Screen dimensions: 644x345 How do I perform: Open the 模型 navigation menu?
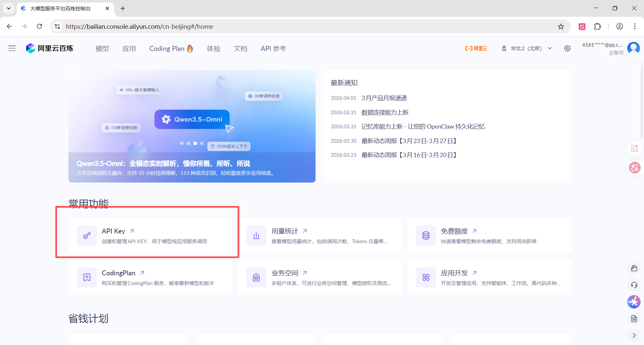(x=102, y=49)
